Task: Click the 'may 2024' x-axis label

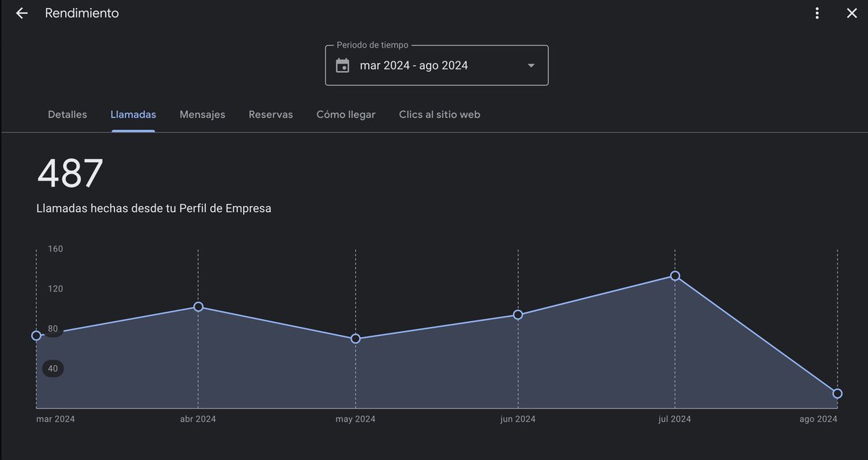Action: 356,419
